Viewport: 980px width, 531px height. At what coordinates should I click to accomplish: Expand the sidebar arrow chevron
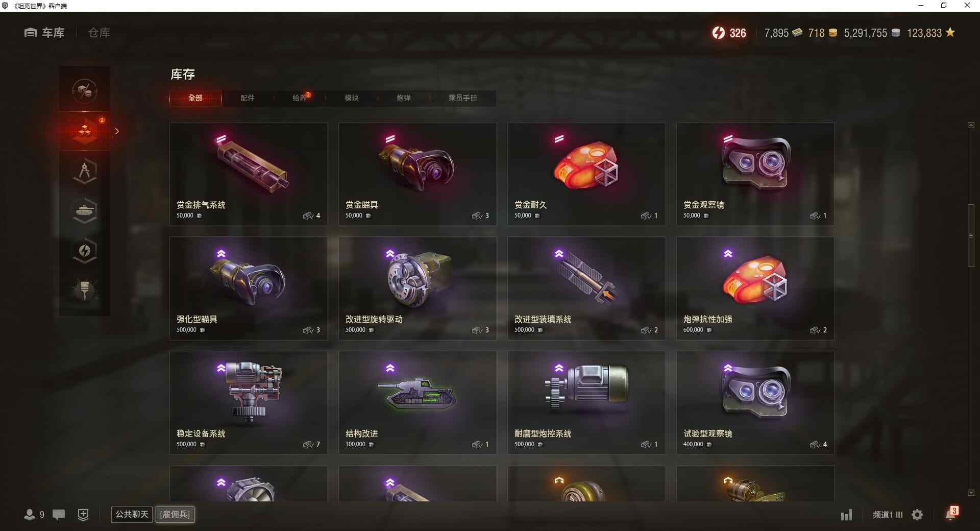pos(117,131)
